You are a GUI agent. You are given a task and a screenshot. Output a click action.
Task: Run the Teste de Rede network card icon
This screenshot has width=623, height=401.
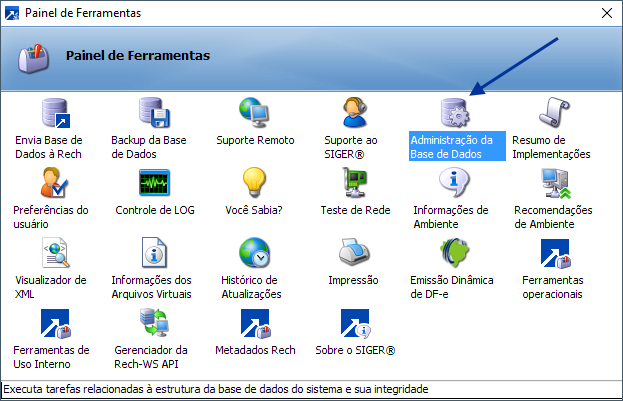tap(355, 183)
